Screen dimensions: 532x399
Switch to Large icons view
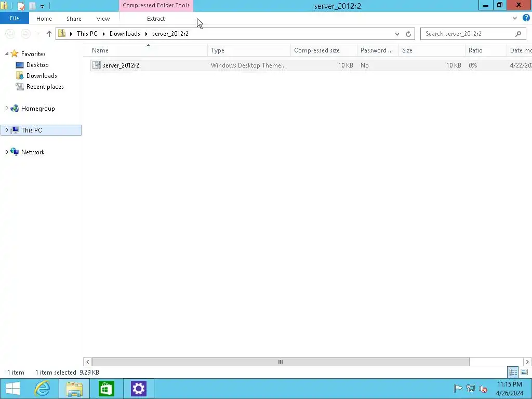(x=524, y=372)
